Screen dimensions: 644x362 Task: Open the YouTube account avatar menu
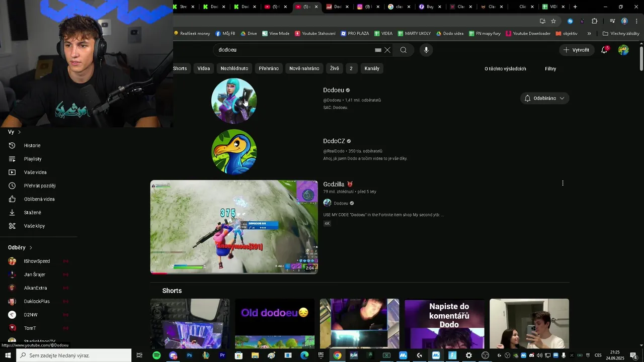623,50
